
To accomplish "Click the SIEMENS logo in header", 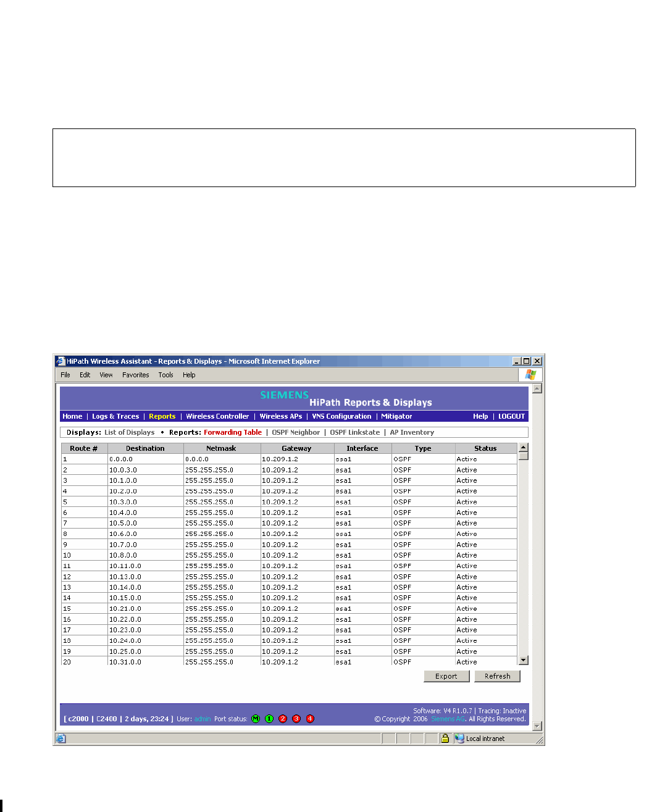I will [284, 395].
